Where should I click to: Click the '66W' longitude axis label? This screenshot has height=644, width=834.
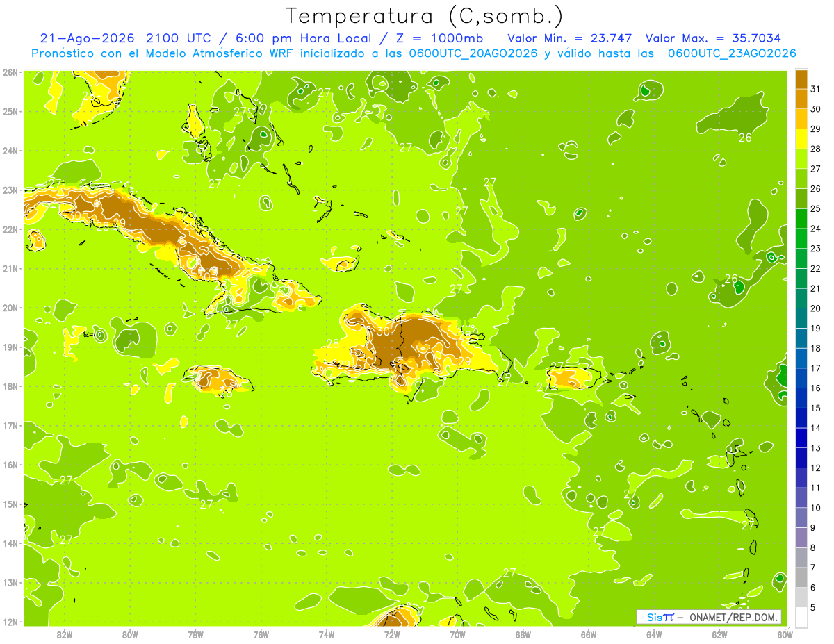(589, 634)
